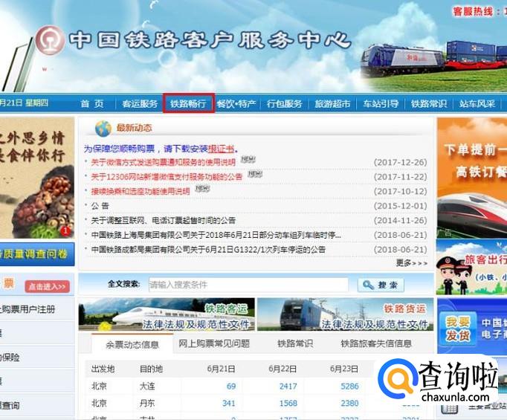This screenshot has height=420, width=507.
Task: Open the 站车风采 navigation item
Action: [x=477, y=104]
